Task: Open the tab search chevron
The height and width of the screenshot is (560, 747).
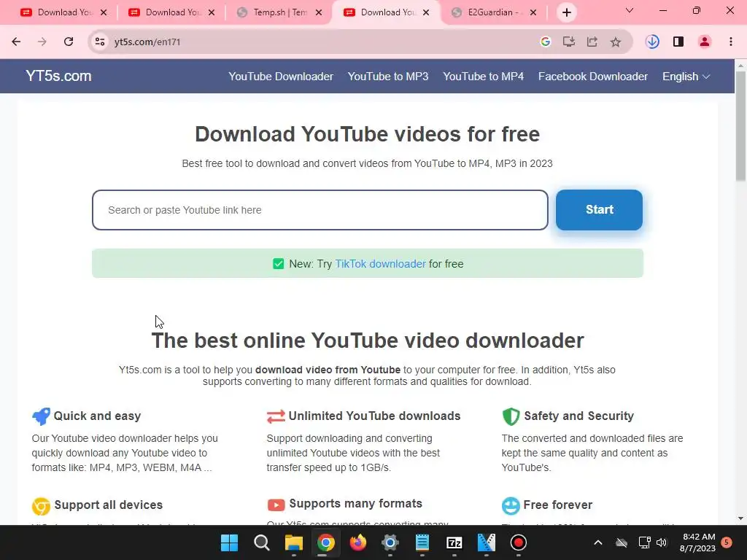Action: pyautogui.click(x=630, y=10)
